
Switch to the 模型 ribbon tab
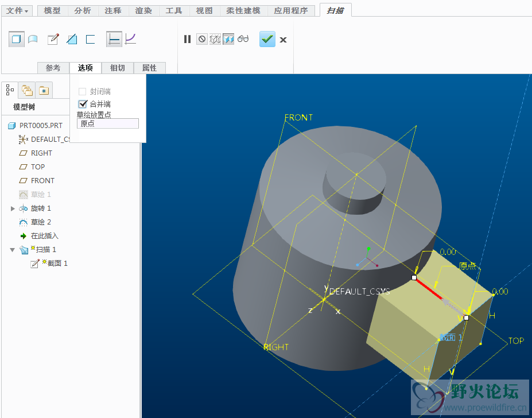52,11
